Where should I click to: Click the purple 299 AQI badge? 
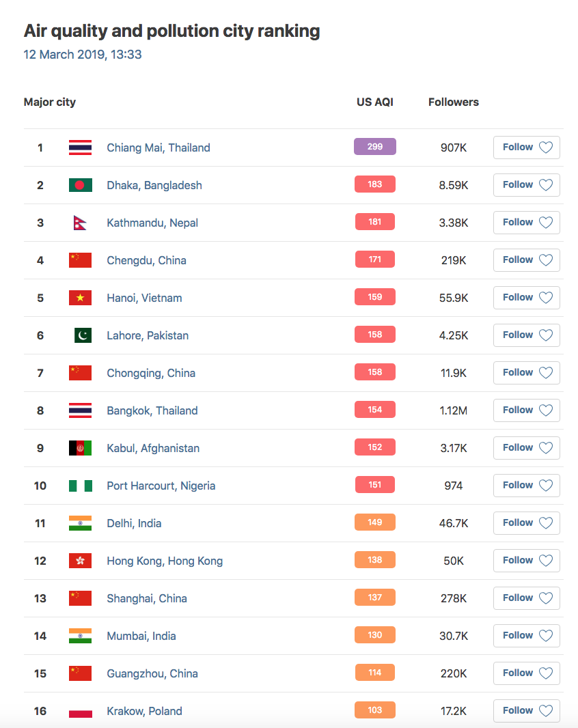[x=374, y=147]
